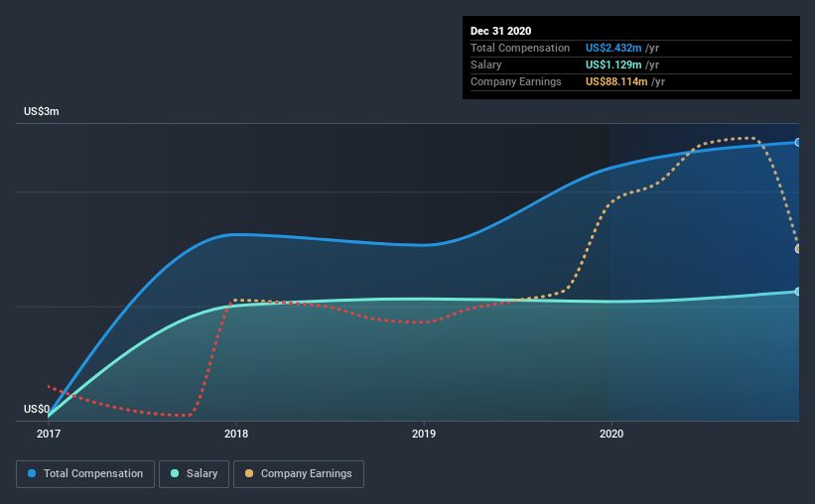Image resolution: width=815 pixels, height=504 pixels.
Task: Click the 2019 x-axis label
Action: (x=424, y=434)
